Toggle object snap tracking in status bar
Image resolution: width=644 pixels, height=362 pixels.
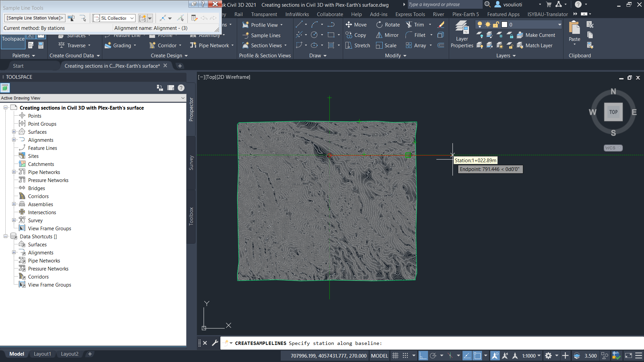(467, 356)
